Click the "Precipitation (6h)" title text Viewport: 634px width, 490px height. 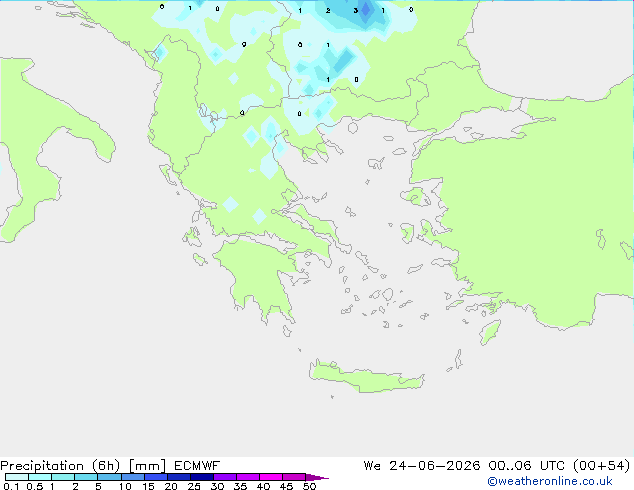coord(60,466)
